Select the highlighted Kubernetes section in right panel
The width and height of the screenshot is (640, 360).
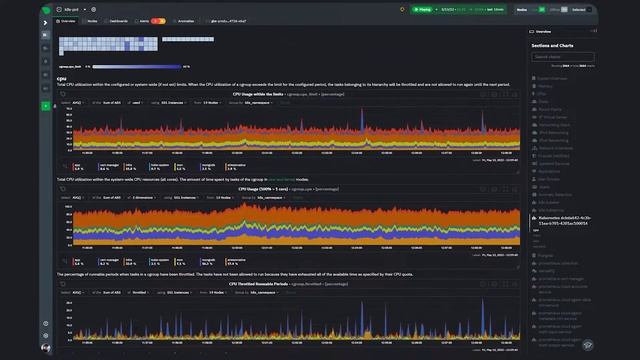coord(564,221)
